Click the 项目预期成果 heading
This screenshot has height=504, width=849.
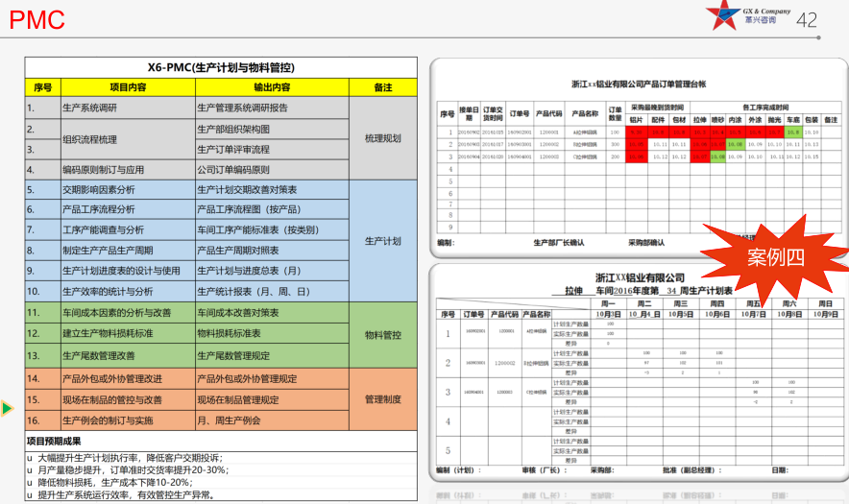point(54,442)
